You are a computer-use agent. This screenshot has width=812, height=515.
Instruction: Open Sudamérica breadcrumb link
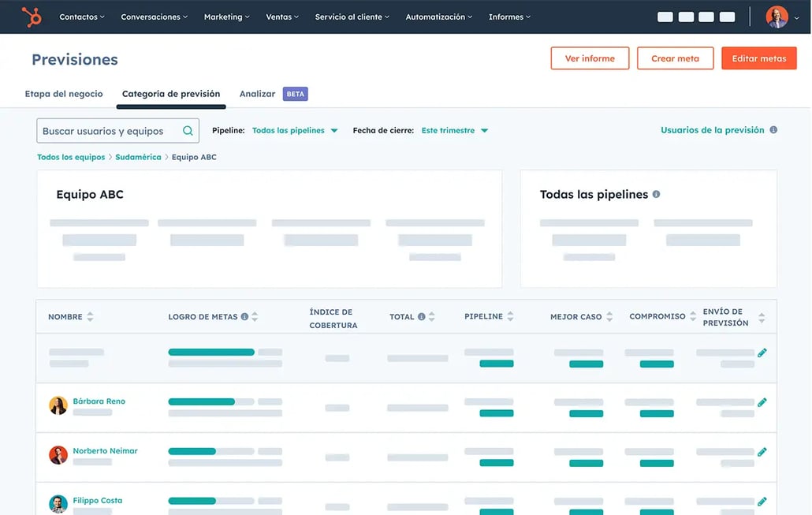[138, 157]
